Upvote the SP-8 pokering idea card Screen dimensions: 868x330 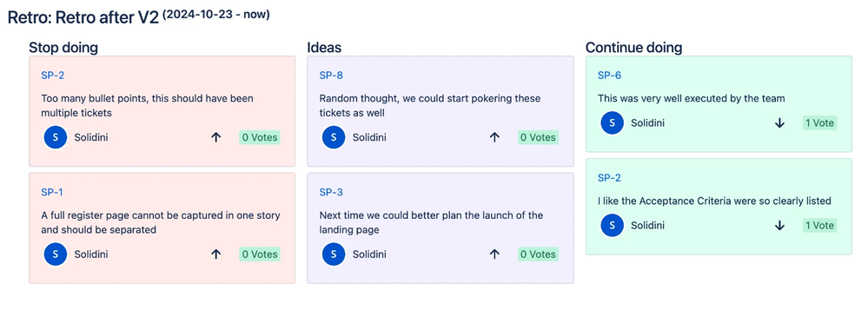click(494, 137)
